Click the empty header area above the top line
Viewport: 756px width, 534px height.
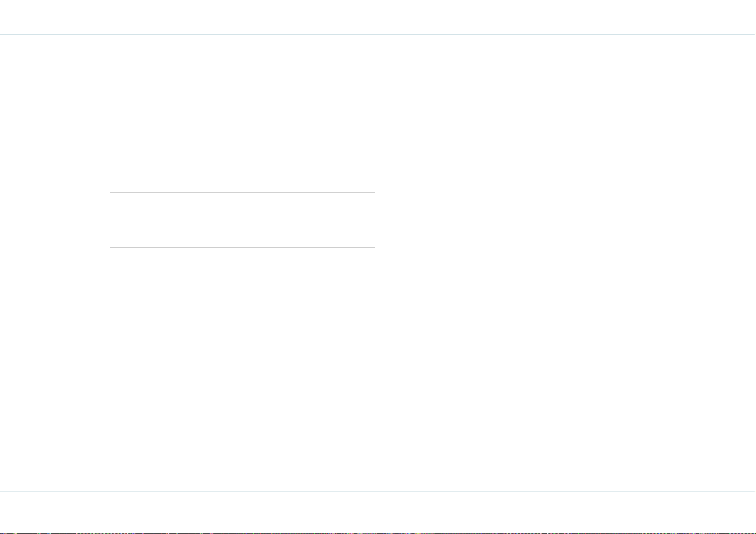tap(378, 17)
